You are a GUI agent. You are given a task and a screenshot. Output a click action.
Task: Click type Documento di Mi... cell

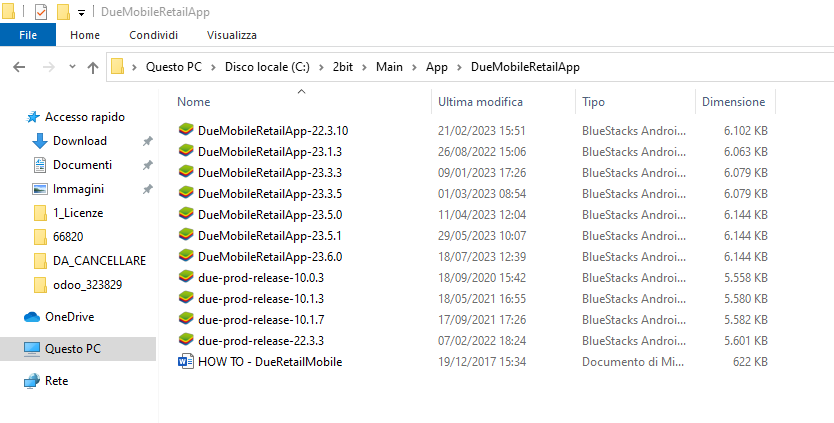633,362
